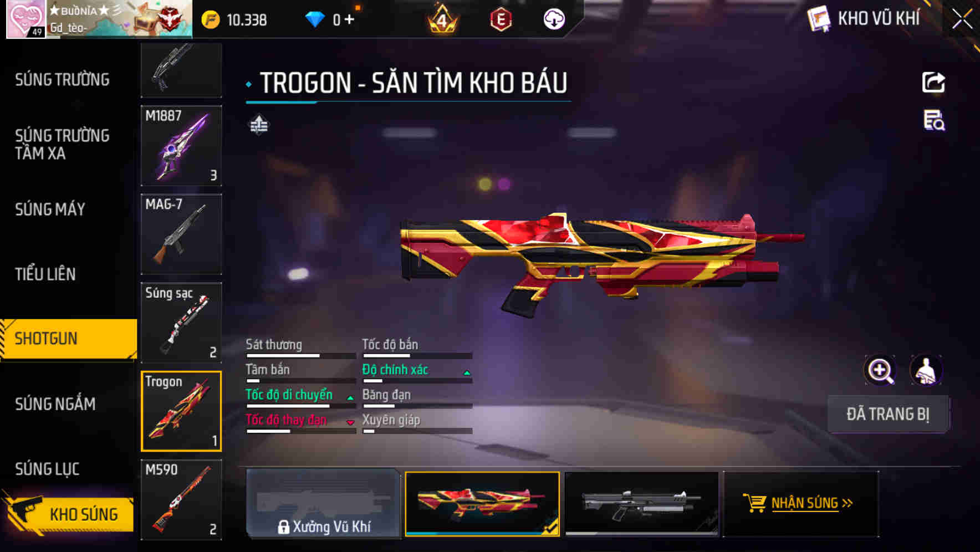Preview weapon on character icon
Image resolution: width=980 pixels, height=552 pixels.
point(926,370)
